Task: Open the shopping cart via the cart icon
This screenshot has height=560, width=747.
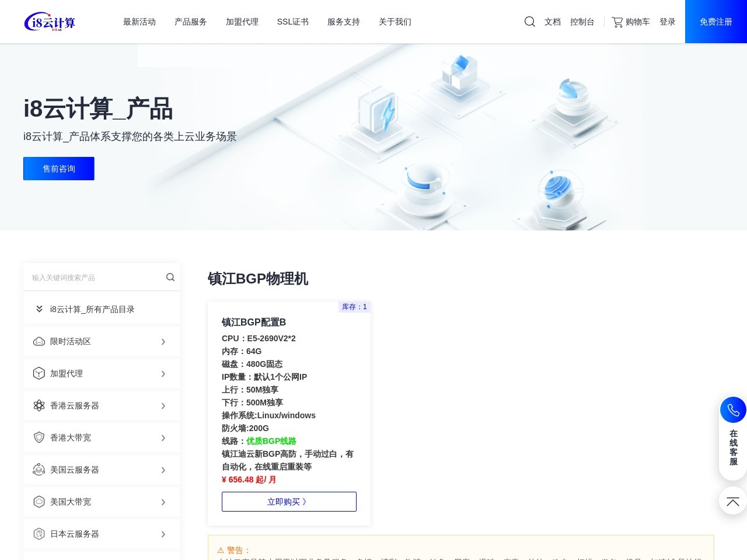Action: [617, 22]
